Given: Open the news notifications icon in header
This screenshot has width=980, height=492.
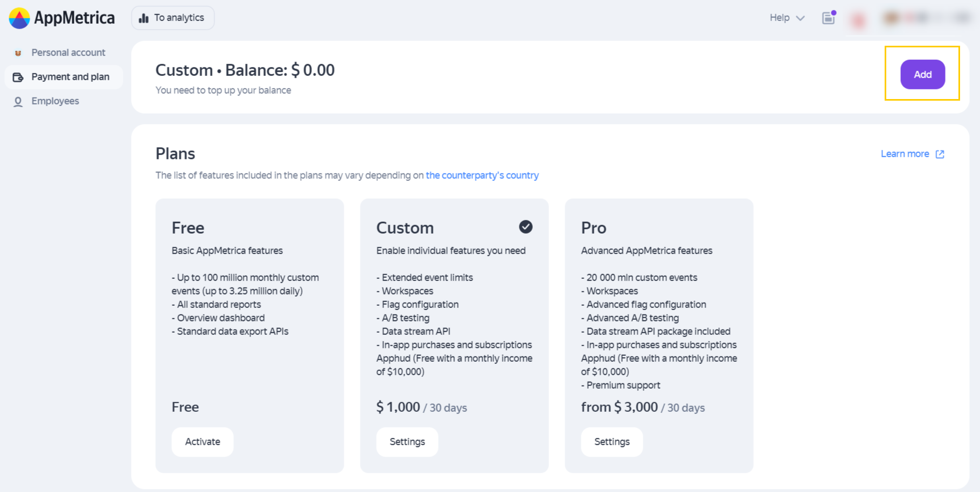Looking at the screenshot, I should click(829, 18).
